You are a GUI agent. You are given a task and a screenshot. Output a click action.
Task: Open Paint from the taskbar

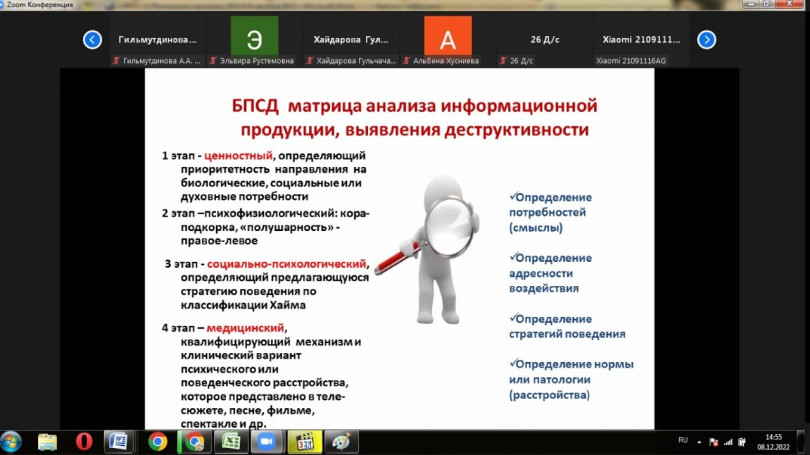pyautogui.click(x=341, y=442)
